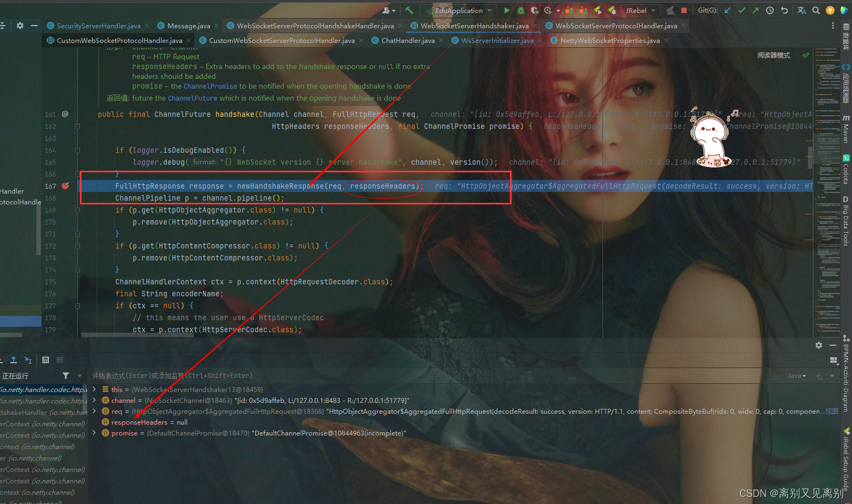Click the debugger layout settings icon
The image size is (852, 504).
tap(834, 360)
